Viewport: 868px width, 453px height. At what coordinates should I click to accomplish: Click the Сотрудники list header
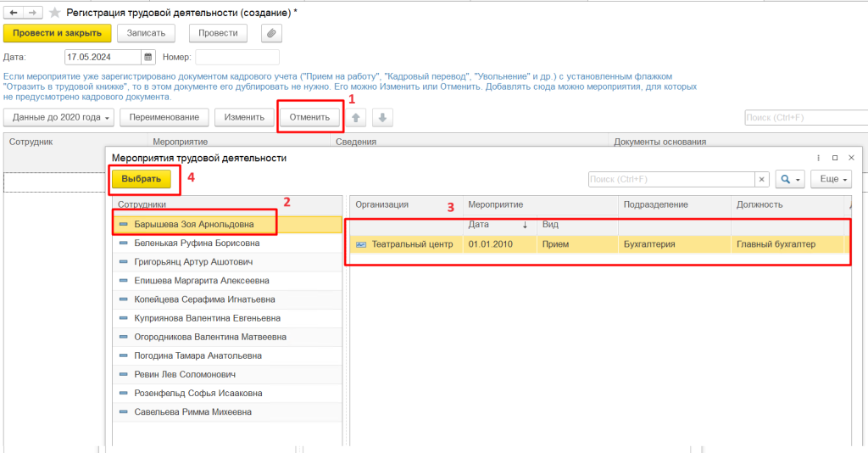(227, 205)
